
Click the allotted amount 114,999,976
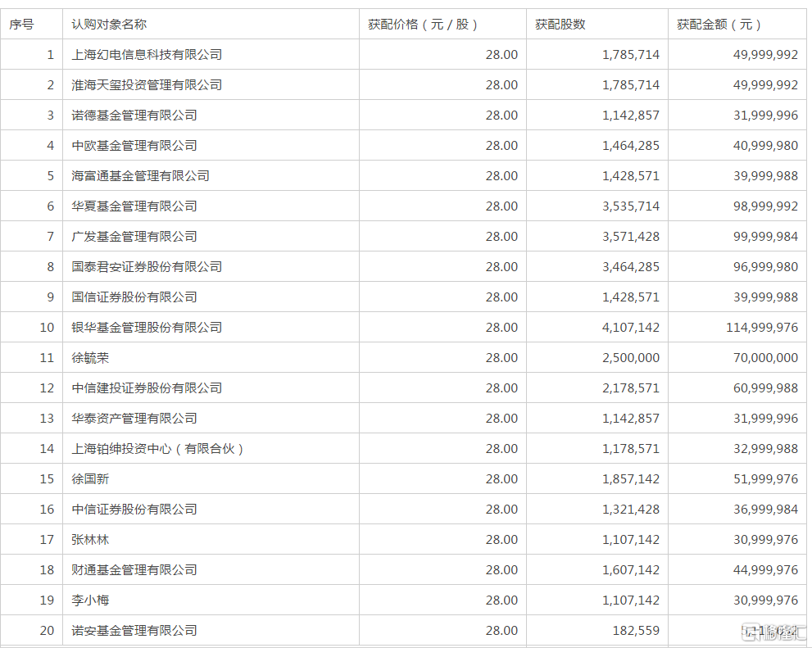[761, 328]
